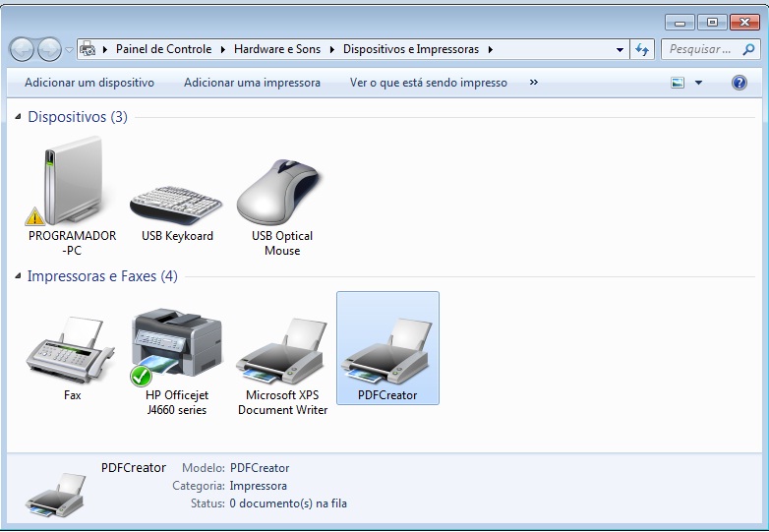Expand arrow before Painel de Controle breadcrumb
This screenshot has height=532, width=769.
pos(105,49)
